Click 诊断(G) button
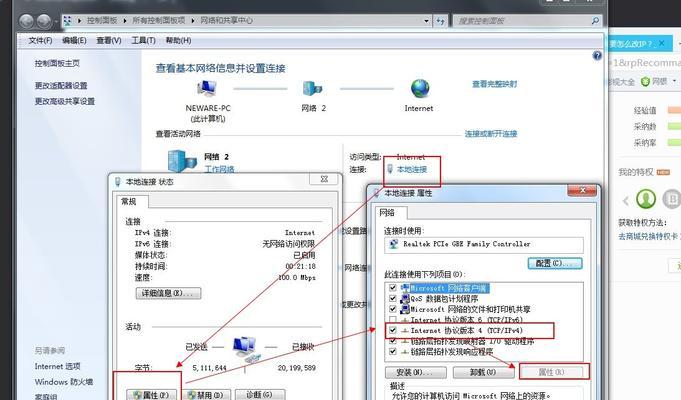This screenshot has width=681, height=400. (x=260, y=394)
